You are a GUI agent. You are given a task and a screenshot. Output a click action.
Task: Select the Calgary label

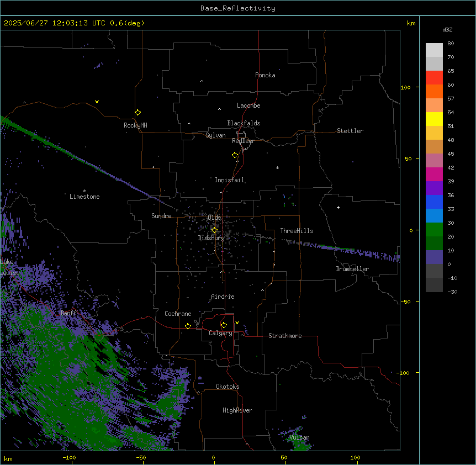pyautogui.click(x=220, y=333)
